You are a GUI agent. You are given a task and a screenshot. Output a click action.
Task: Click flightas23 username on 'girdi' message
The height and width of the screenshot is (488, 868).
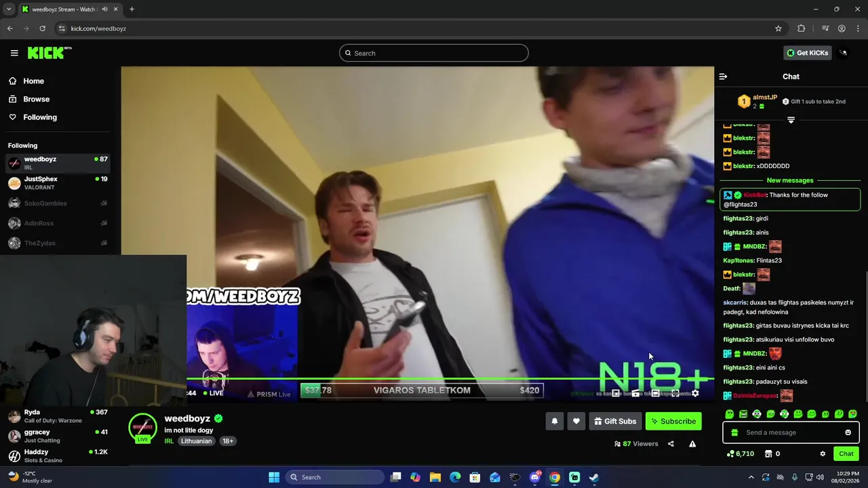[738, 219]
